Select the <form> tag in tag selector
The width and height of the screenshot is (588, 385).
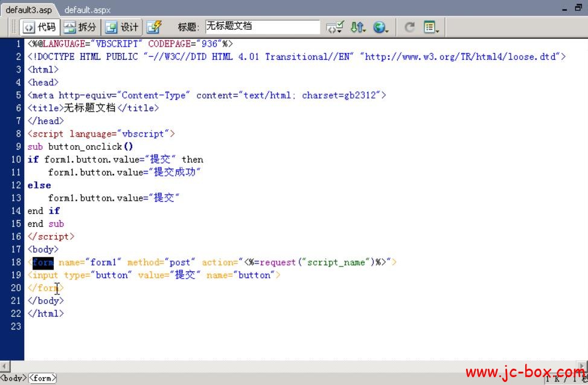point(42,378)
